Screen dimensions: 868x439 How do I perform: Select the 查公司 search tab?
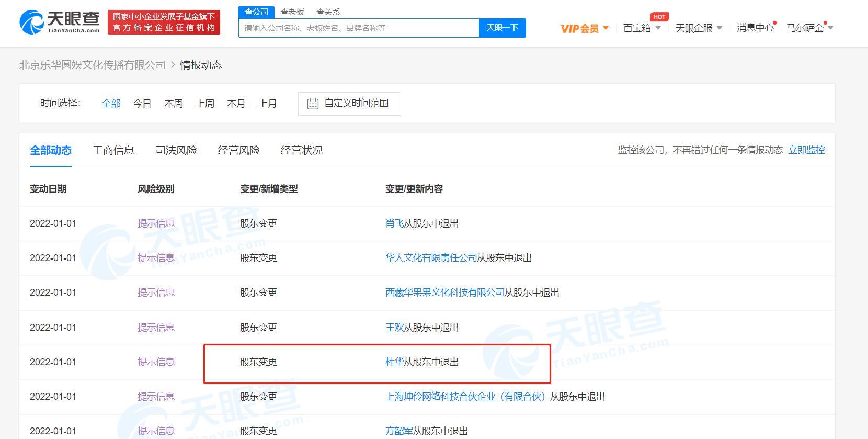pyautogui.click(x=256, y=12)
